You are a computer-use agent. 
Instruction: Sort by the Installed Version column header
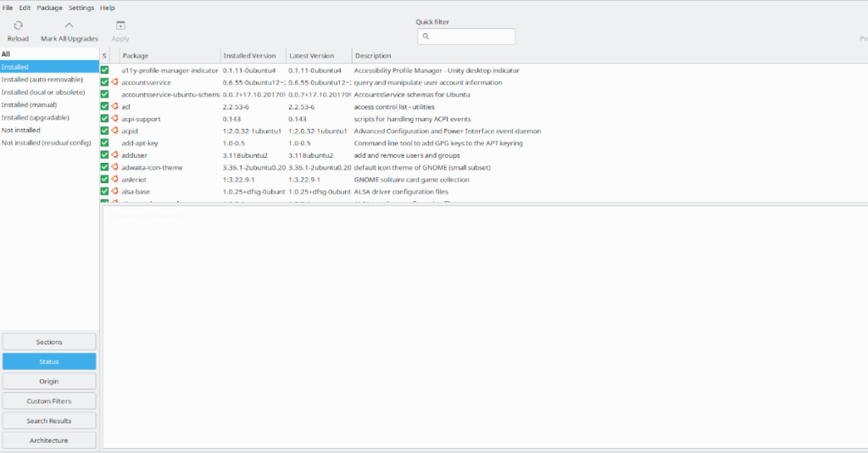pyautogui.click(x=250, y=56)
